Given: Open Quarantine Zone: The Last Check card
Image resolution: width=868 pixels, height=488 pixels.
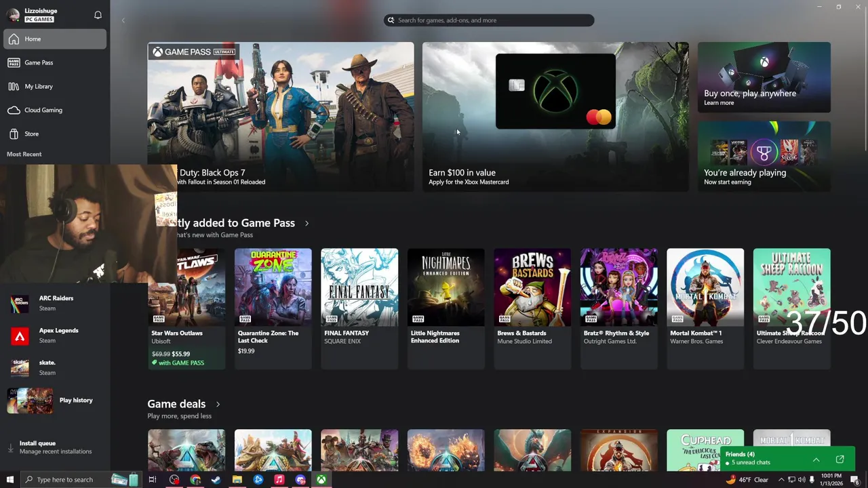Looking at the screenshot, I should pos(273,308).
